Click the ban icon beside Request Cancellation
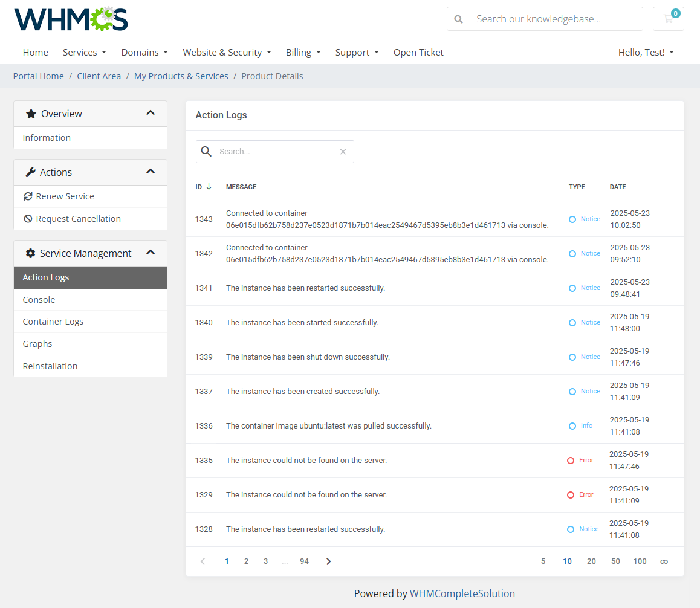The width and height of the screenshot is (700, 608). [28, 218]
